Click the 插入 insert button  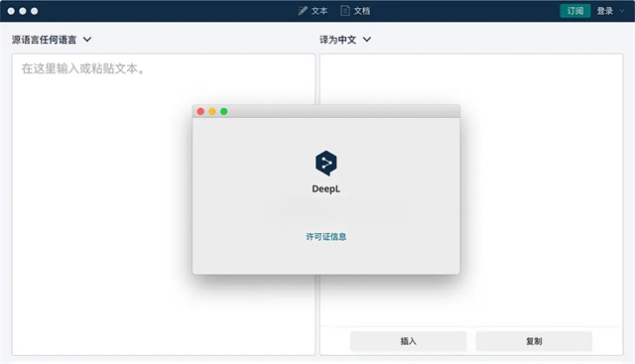tap(408, 341)
